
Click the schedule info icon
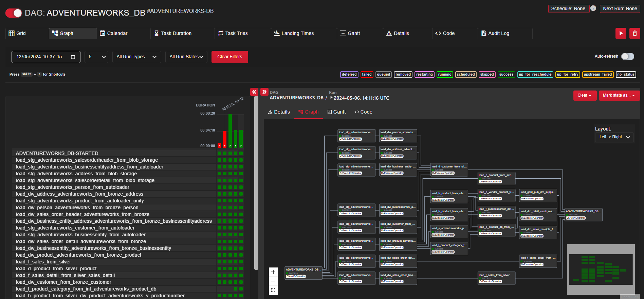pyautogui.click(x=593, y=8)
